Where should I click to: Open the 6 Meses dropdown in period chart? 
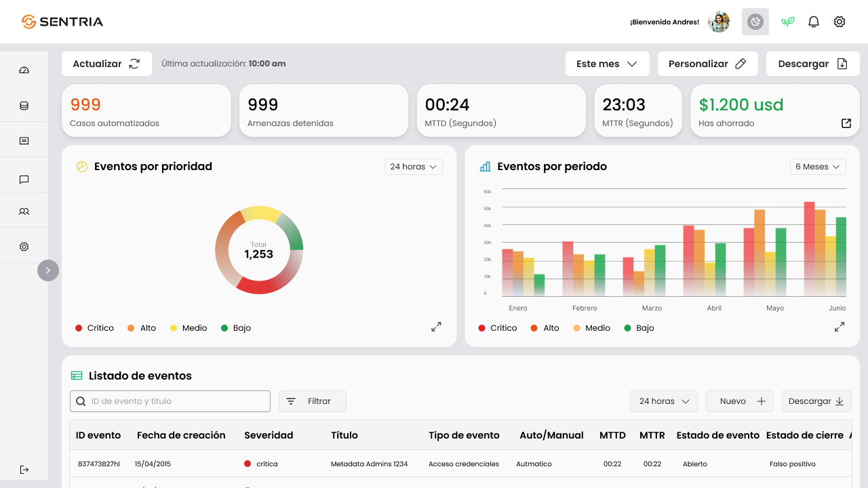coord(818,167)
